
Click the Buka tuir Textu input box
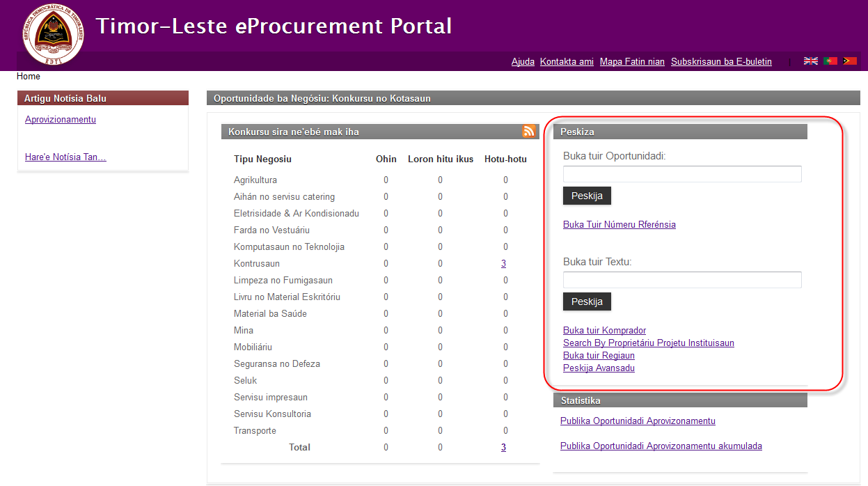tap(682, 280)
